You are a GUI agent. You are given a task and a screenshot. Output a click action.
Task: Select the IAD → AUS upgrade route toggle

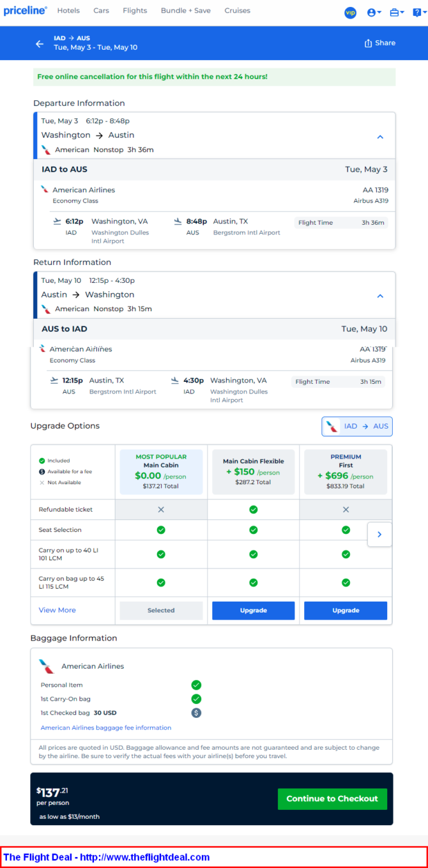point(357,427)
